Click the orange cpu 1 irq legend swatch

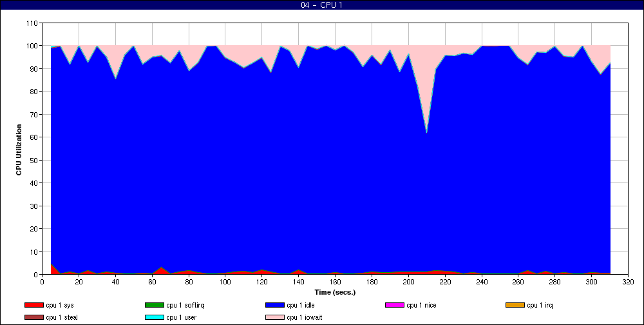[x=515, y=305]
